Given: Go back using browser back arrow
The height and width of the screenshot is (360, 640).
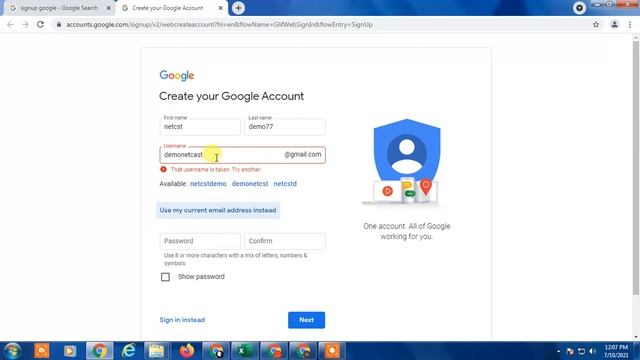Looking at the screenshot, I should pyautogui.click(x=10, y=24).
